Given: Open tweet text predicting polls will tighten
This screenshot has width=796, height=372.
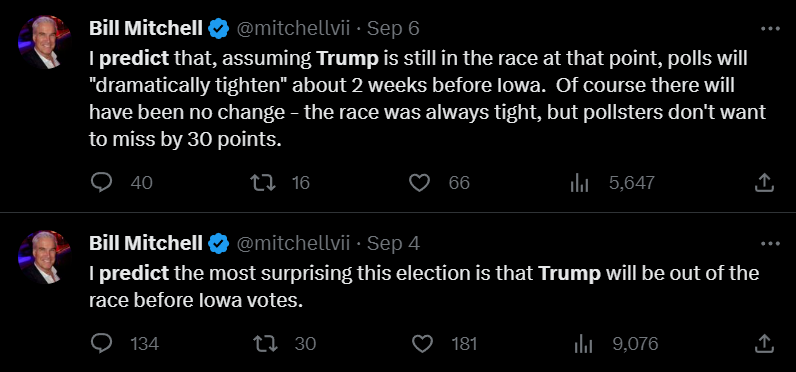Looking at the screenshot, I should pos(426,99).
